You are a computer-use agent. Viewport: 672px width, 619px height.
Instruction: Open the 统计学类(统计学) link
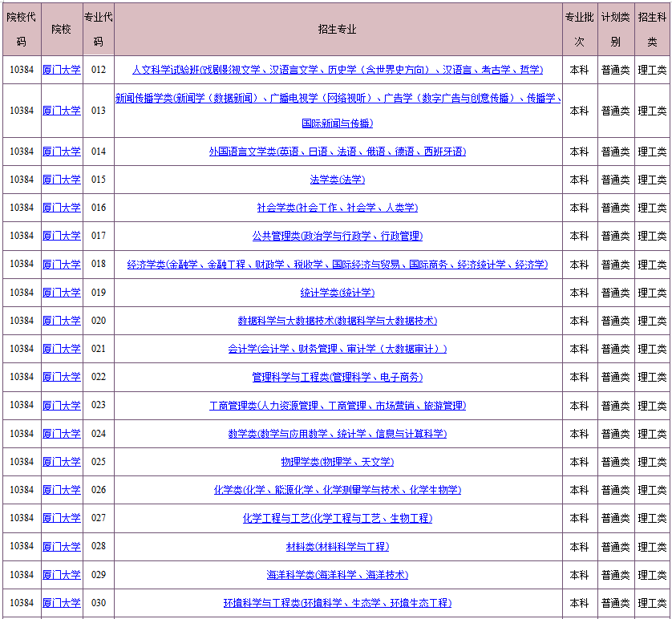[338, 293]
